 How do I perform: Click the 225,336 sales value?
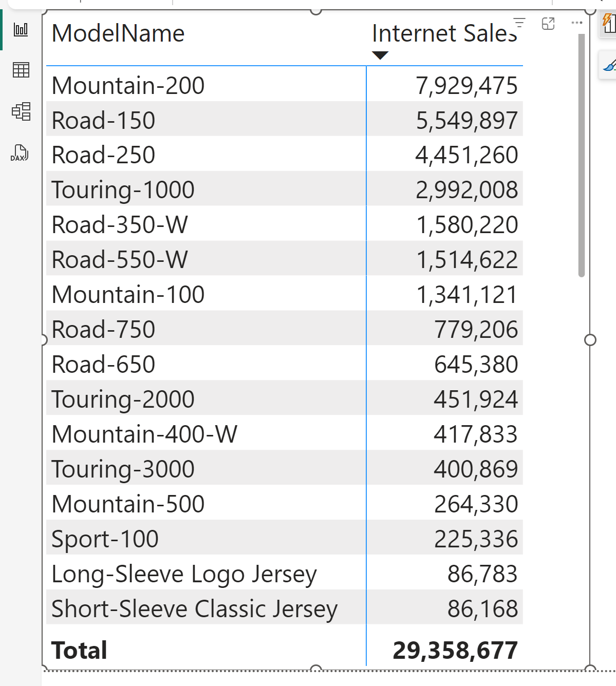pos(476,540)
